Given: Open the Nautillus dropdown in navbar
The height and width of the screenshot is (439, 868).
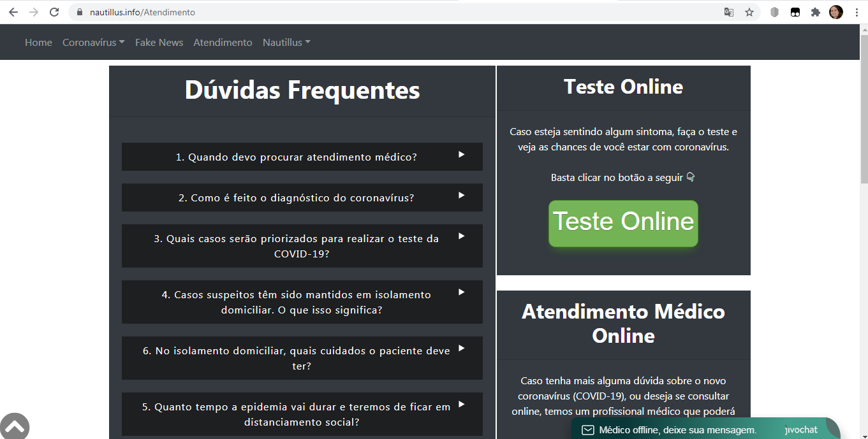Looking at the screenshot, I should coord(286,42).
